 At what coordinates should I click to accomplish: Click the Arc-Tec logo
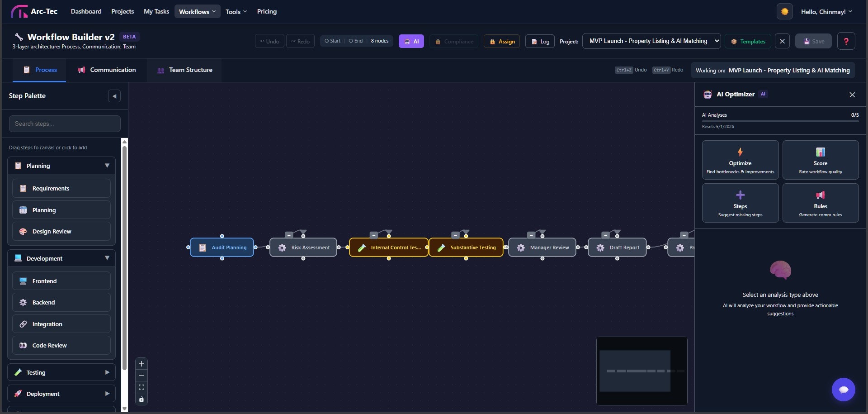tap(34, 11)
